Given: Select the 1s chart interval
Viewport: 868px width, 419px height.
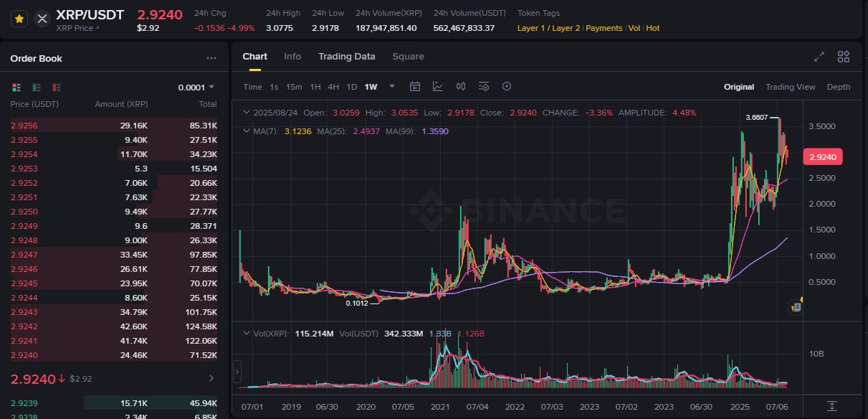Looking at the screenshot, I should tap(274, 87).
